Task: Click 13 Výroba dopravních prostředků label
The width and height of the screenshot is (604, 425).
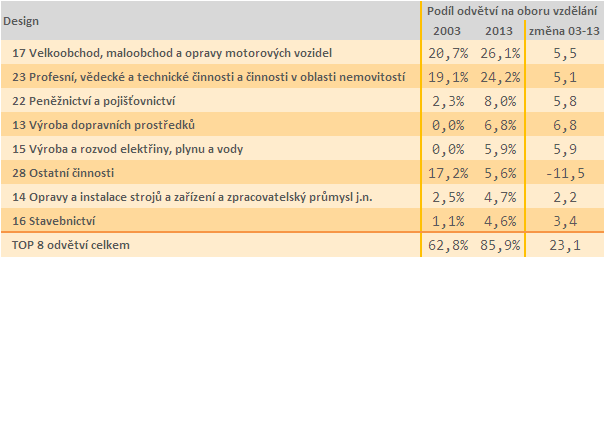Action: (103, 125)
